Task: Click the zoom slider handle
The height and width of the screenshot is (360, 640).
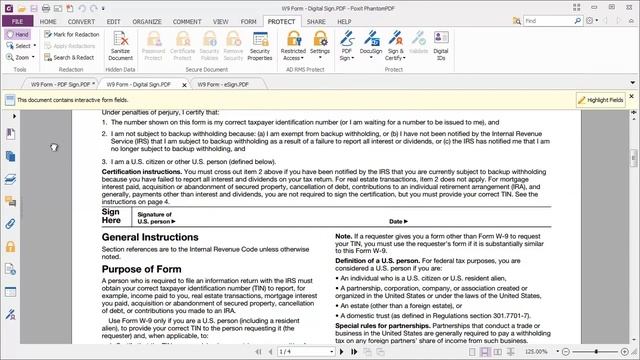Action: coord(596,351)
